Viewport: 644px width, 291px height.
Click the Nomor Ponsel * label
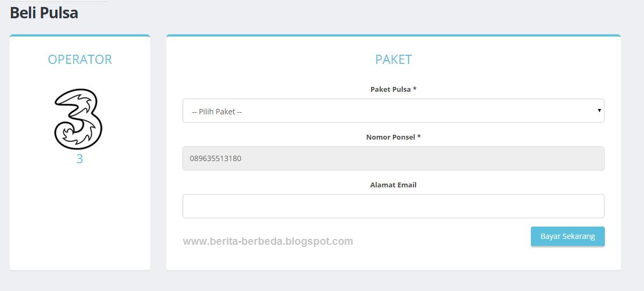tap(394, 137)
